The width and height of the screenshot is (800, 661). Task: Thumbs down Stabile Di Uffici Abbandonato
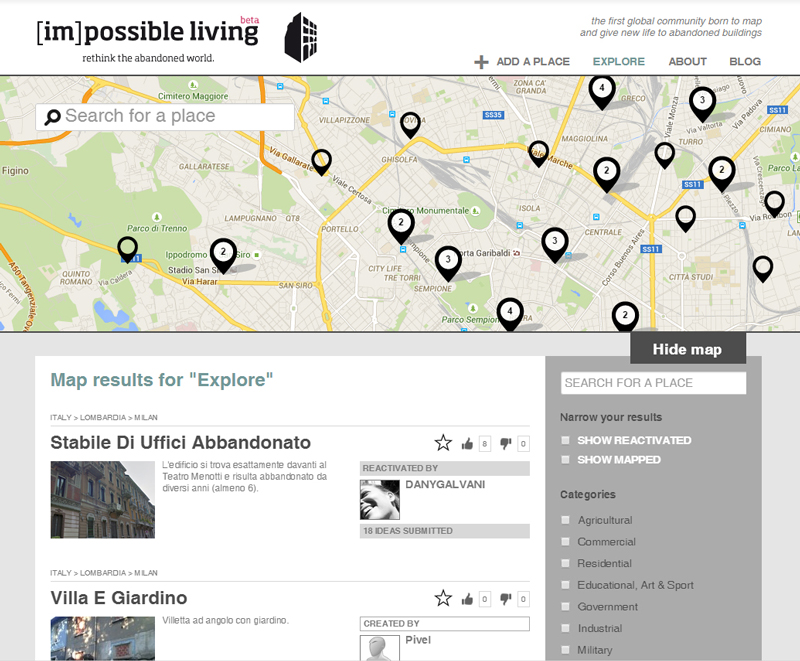tap(505, 444)
